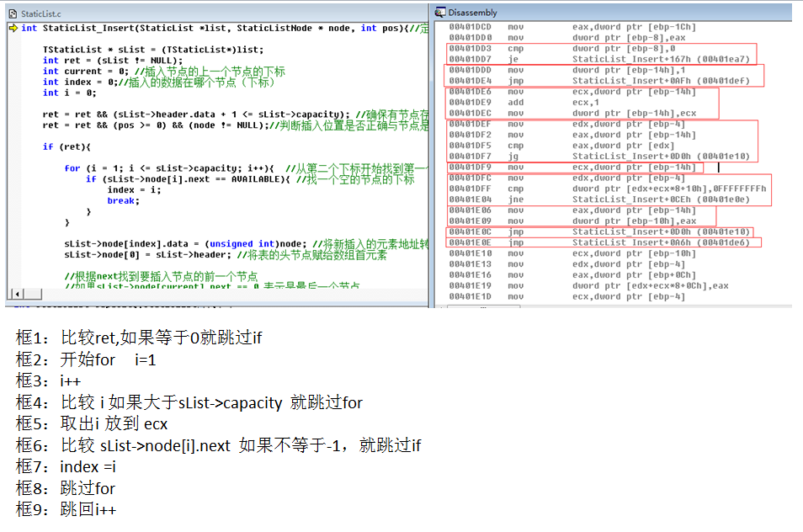Viewport: 803px width, 532px height.
Task: Click the 'sList->node[0] = sList->header;' line
Action: pos(226,254)
